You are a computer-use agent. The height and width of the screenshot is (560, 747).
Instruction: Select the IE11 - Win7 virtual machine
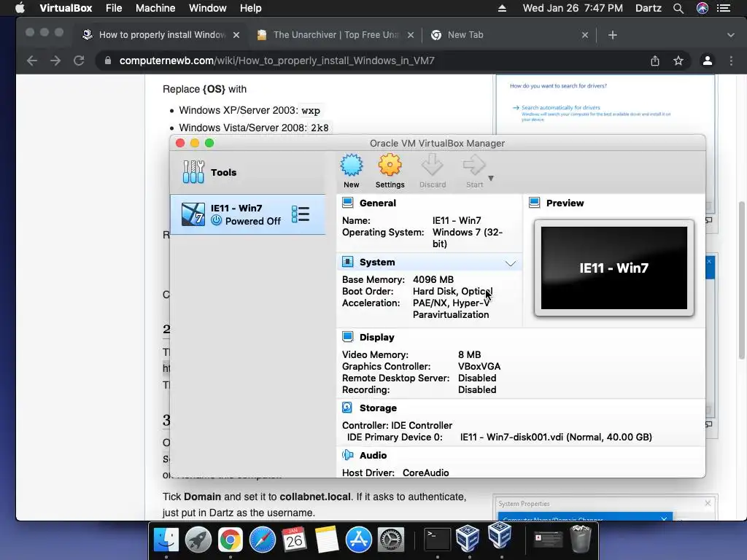click(x=248, y=214)
